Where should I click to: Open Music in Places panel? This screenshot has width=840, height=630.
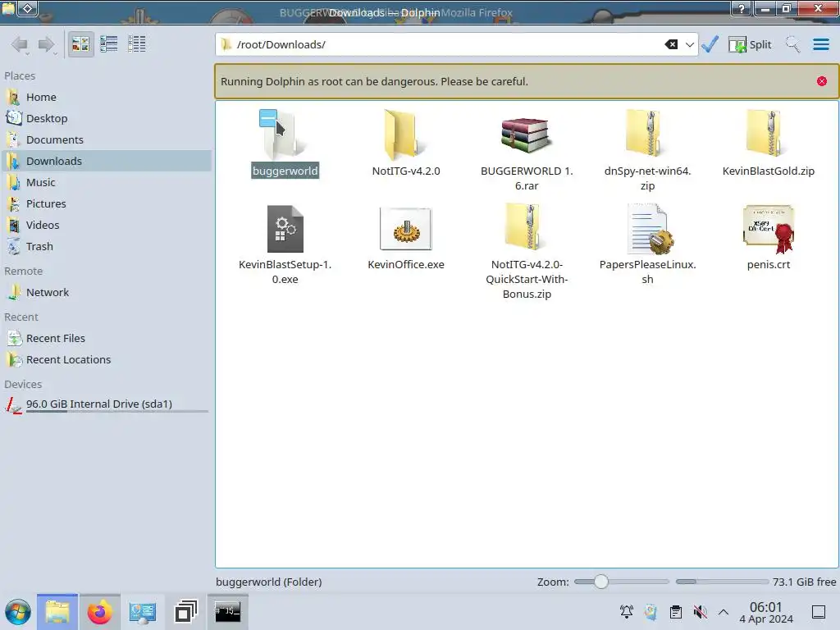click(106, 183)
